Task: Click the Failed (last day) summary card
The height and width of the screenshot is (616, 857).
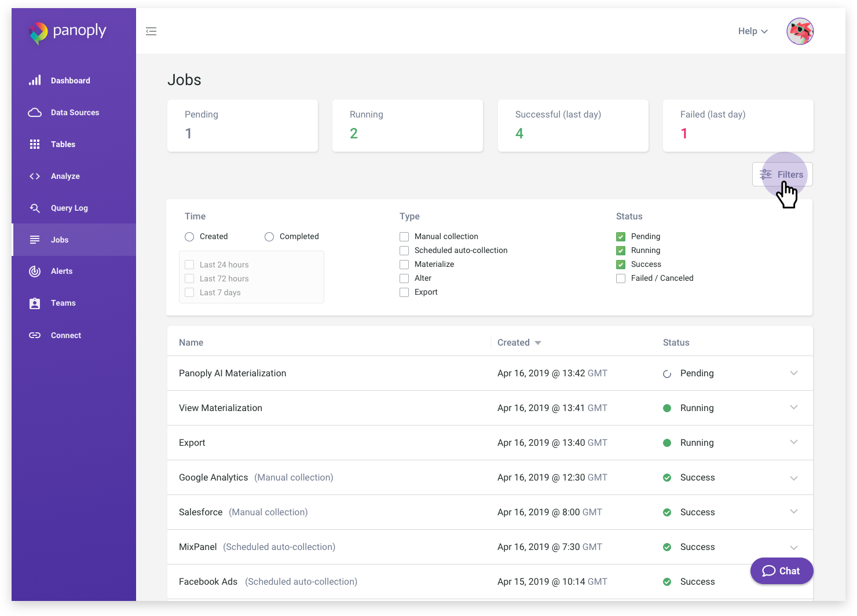Action: (x=738, y=126)
